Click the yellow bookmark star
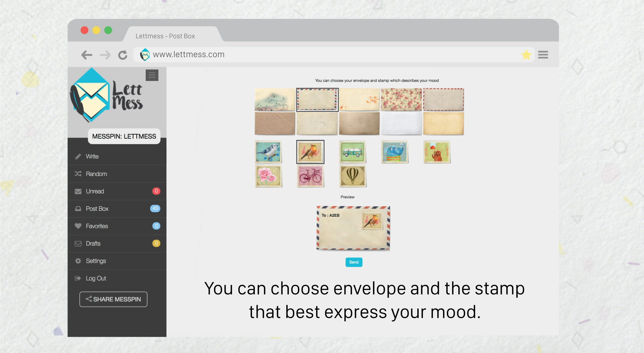 [x=526, y=55]
